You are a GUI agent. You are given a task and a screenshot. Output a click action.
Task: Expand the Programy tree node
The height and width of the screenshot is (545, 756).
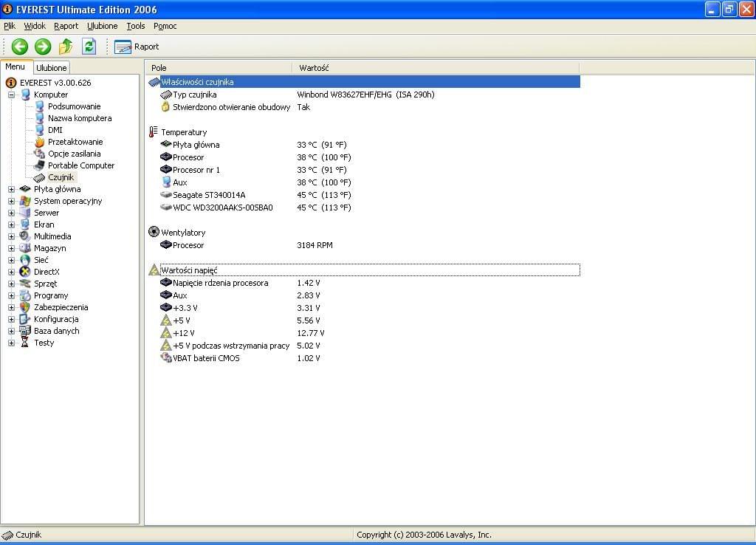coord(12,295)
